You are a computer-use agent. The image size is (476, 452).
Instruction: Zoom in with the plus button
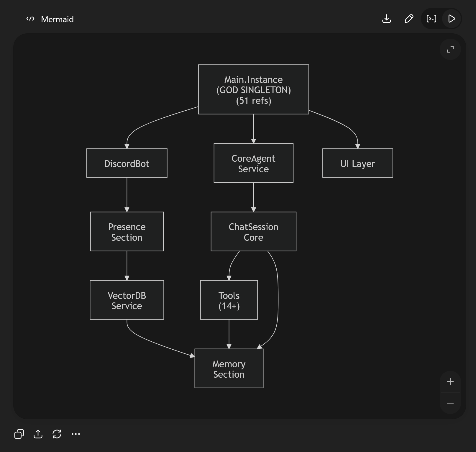pyautogui.click(x=450, y=382)
